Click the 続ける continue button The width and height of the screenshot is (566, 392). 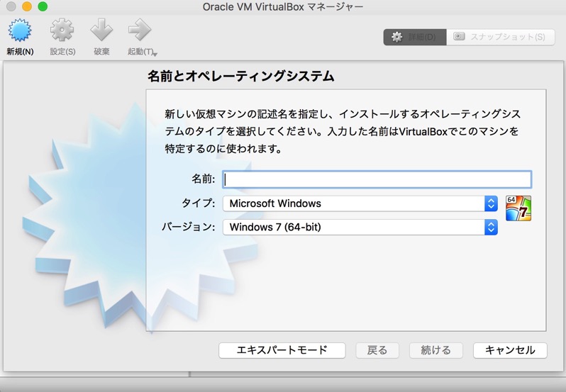tap(436, 350)
